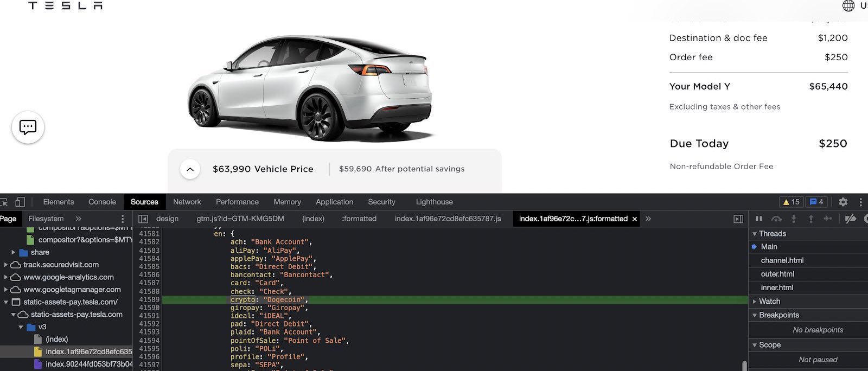
Task: Click the Step into function icon
Action: [x=794, y=219]
